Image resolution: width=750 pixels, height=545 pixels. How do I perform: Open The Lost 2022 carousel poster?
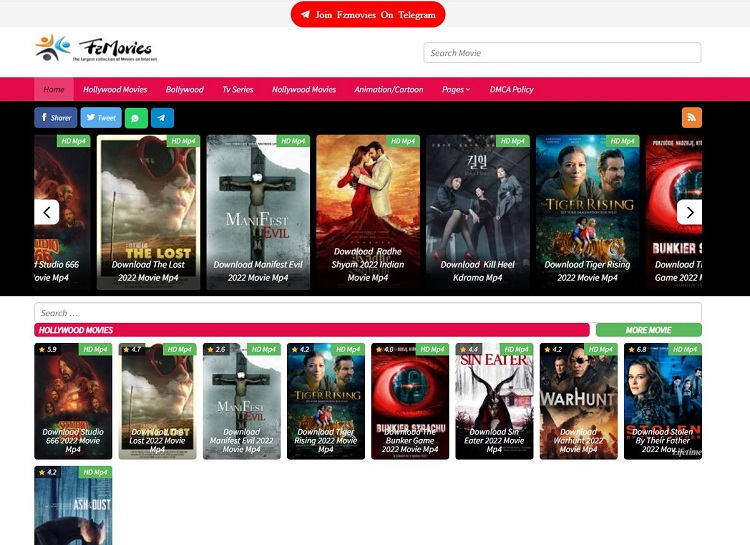point(148,212)
